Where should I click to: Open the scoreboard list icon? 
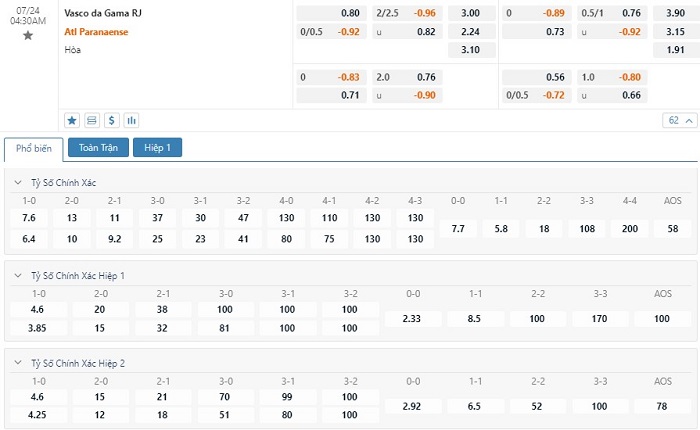[x=92, y=121]
